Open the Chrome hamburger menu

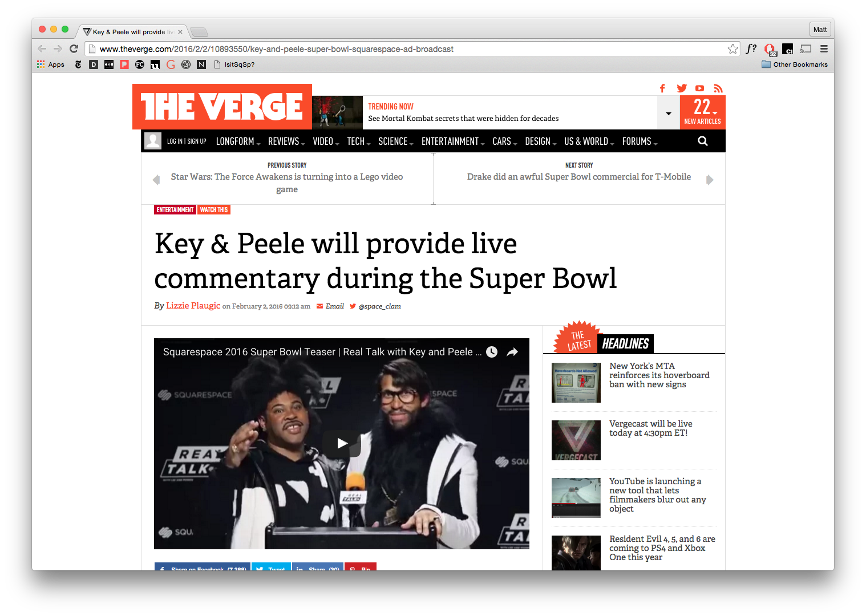[824, 49]
